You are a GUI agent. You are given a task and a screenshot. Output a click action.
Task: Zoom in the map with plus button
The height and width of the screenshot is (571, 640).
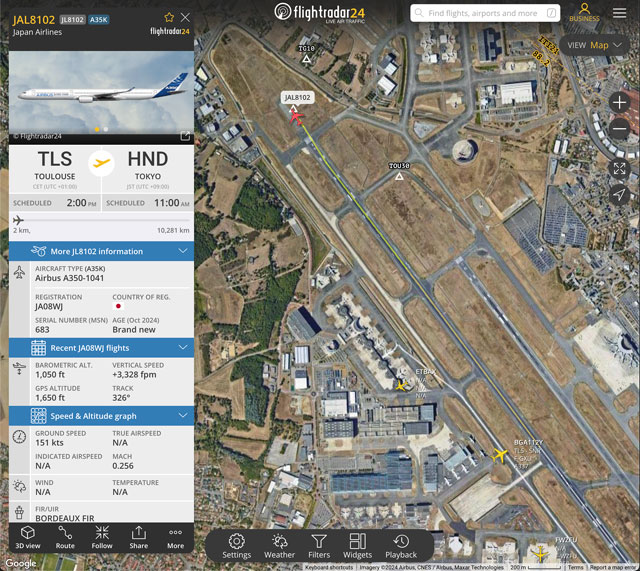[x=619, y=103]
